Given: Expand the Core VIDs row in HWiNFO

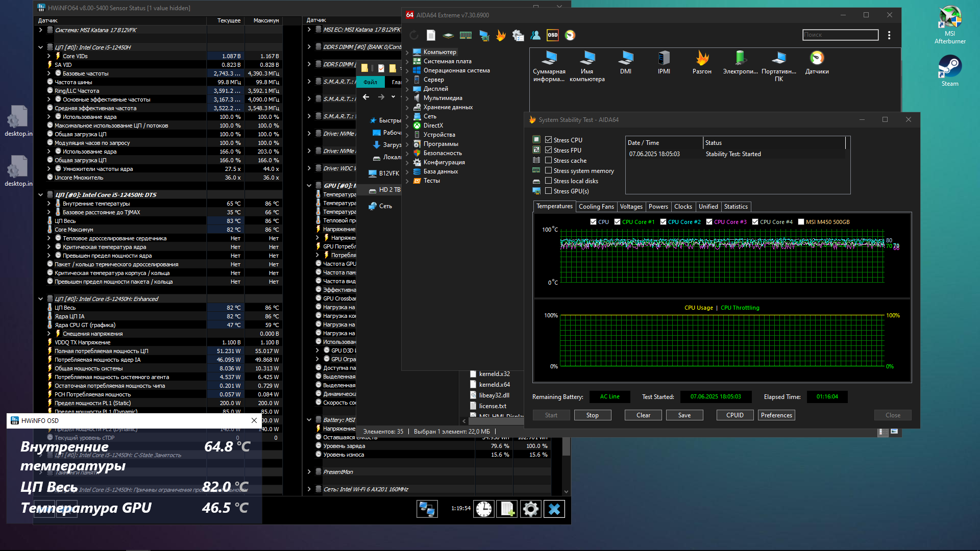Looking at the screenshot, I should pos(49,56).
